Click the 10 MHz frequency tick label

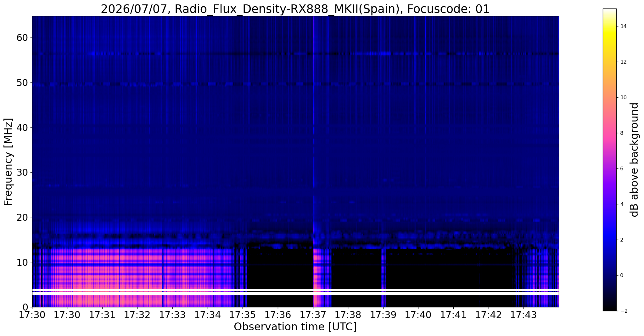coord(22,262)
